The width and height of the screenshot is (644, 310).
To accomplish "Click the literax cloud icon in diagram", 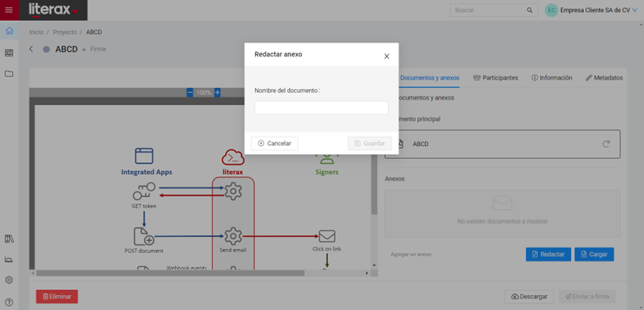I will (x=233, y=157).
